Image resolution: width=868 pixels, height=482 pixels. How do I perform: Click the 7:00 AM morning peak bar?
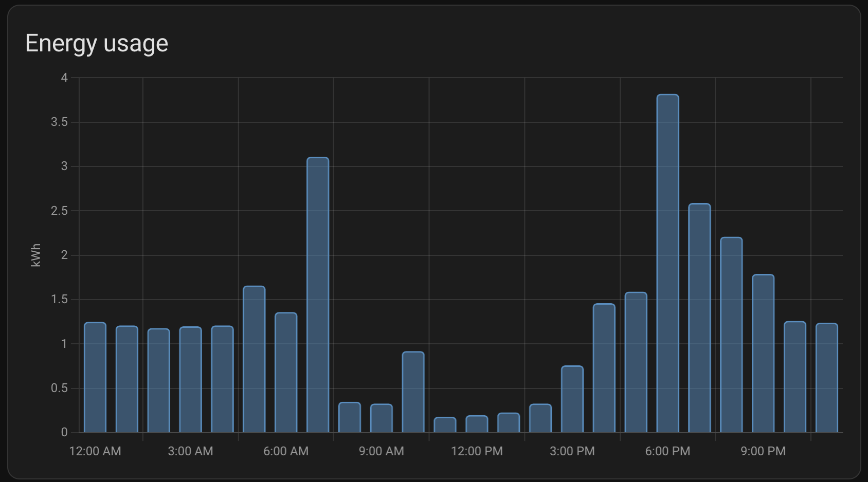click(318, 294)
